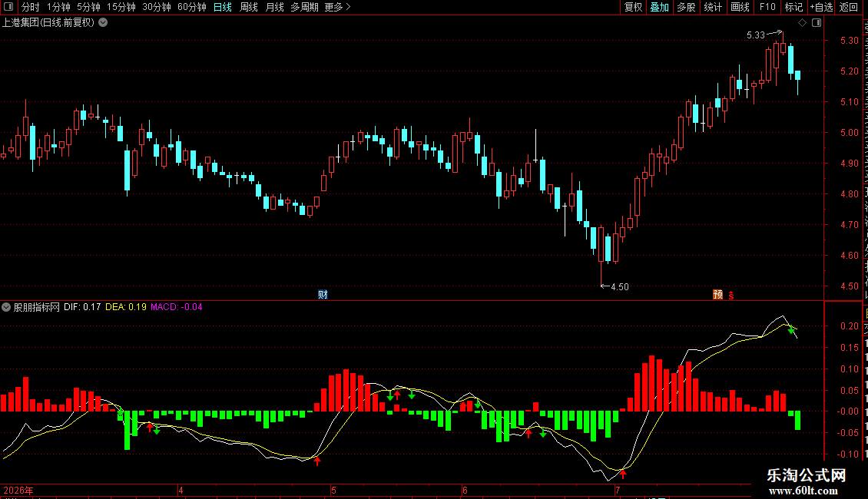The image size is (868, 499).
Task: Open F10 company information
Action: pos(767,7)
